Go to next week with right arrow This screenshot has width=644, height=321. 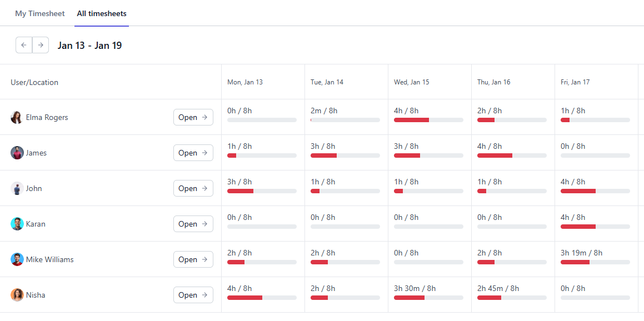[41, 45]
